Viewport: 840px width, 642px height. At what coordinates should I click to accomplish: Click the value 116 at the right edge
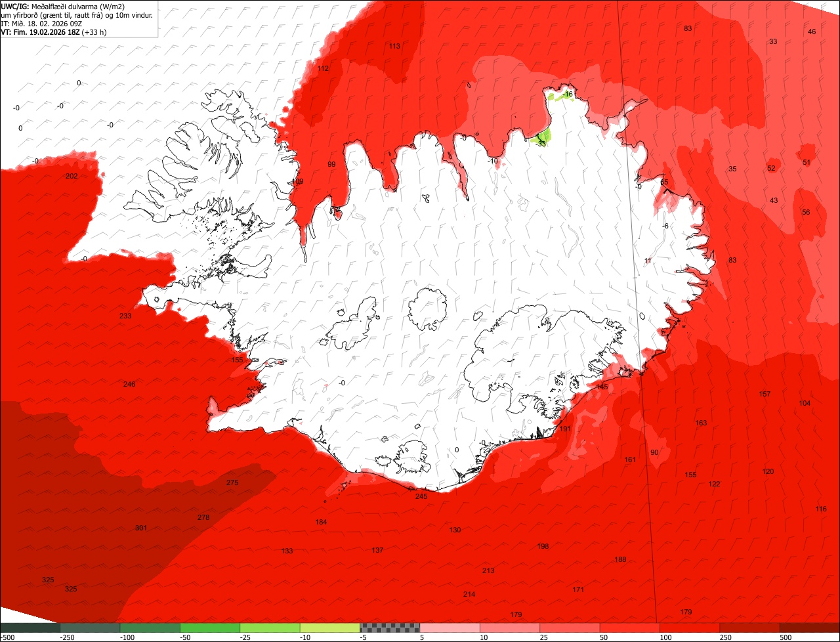click(821, 509)
